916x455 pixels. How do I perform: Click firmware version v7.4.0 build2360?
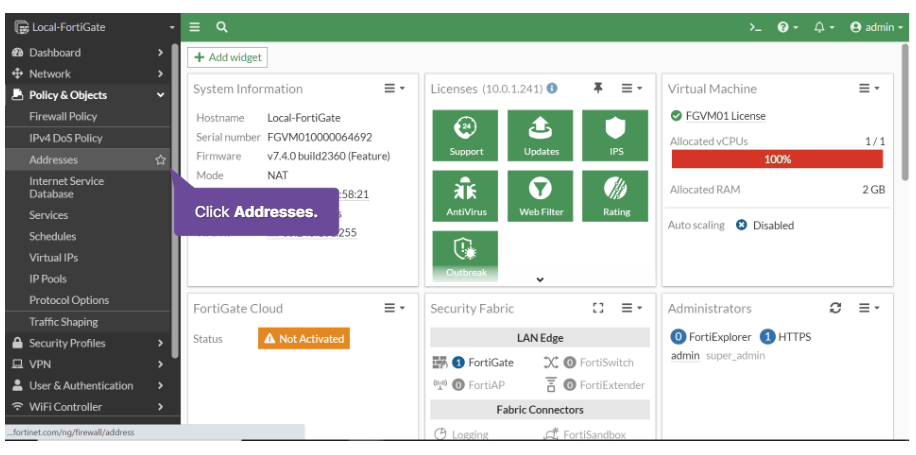click(x=329, y=157)
